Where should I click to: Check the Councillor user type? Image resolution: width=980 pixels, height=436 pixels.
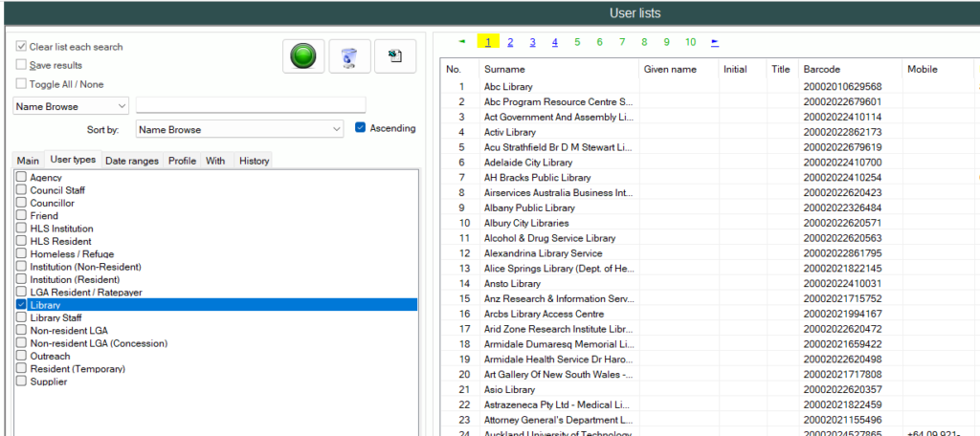pos(21,203)
